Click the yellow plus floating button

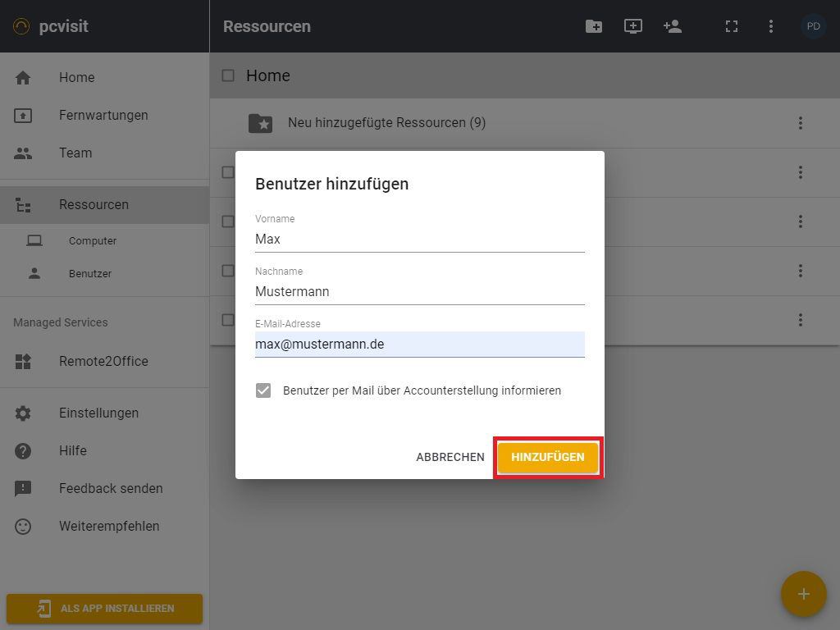(803, 594)
